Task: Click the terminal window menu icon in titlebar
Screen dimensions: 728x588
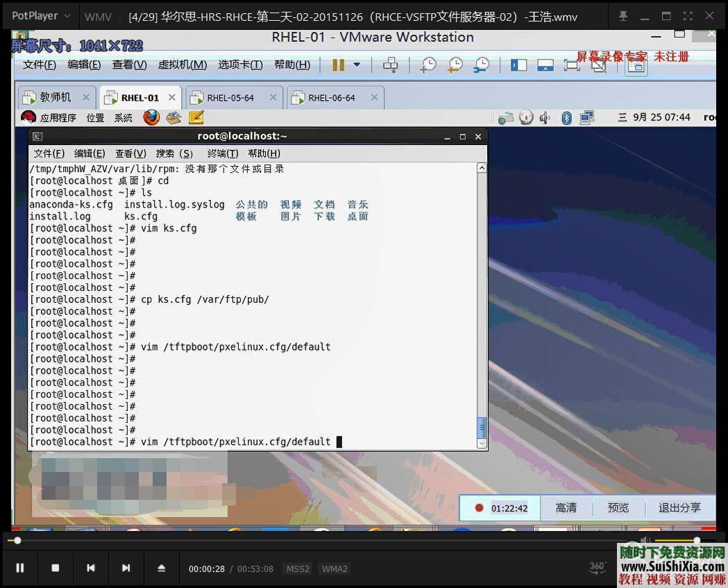Action: point(38,137)
